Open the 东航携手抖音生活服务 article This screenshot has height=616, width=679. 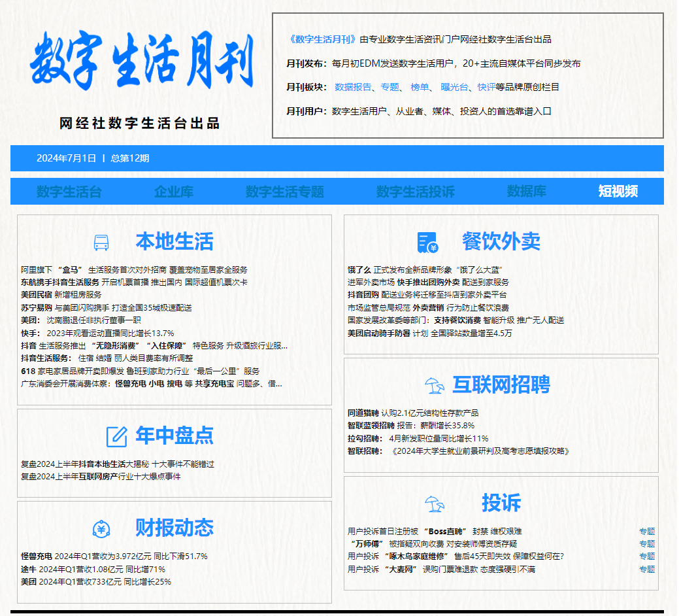(134, 282)
